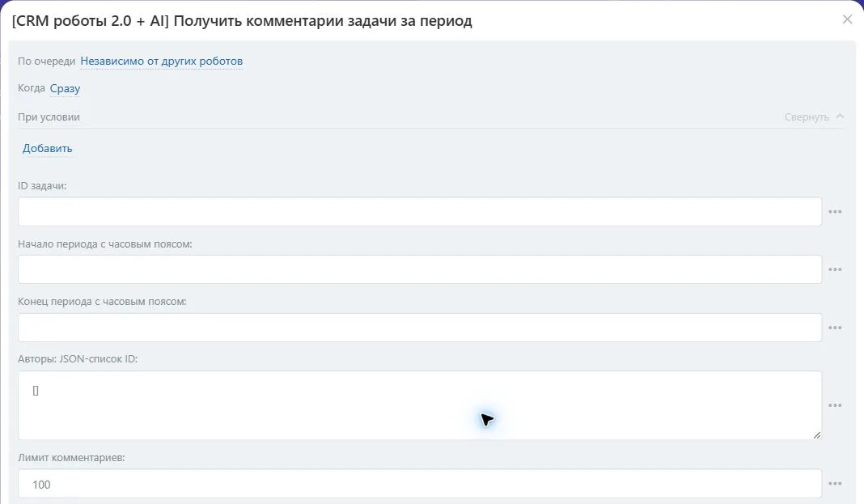Select the Конец периода с часовым поясом label
This screenshot has height=504, width=864.
pos(102,301)
